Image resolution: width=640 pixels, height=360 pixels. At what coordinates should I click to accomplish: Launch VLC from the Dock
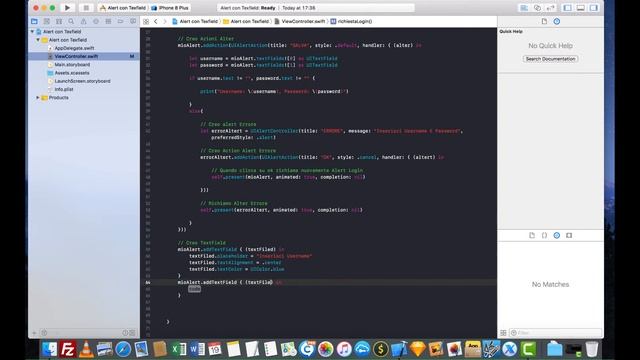click(x=86, y=349)
